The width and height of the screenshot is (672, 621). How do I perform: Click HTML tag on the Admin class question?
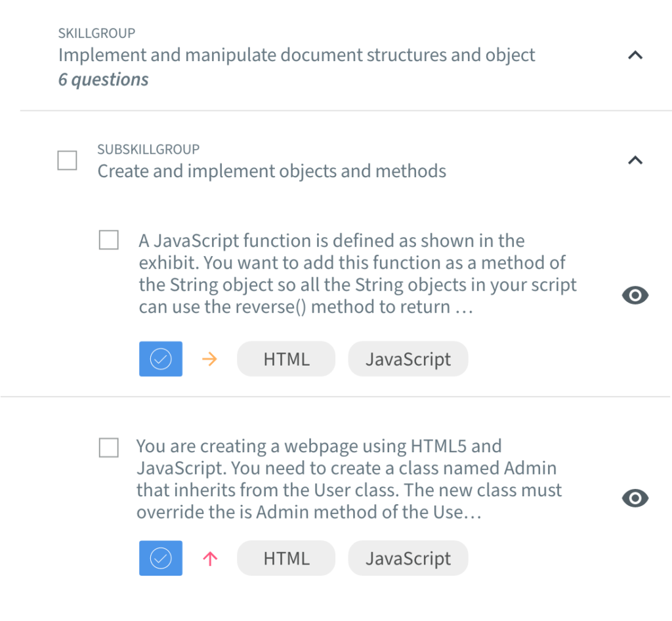(286, 559)
